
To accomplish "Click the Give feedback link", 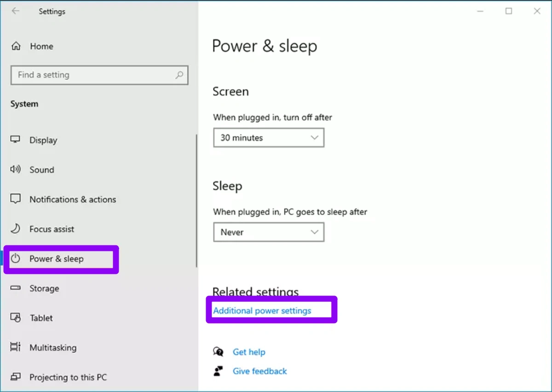I will point(260,371).
